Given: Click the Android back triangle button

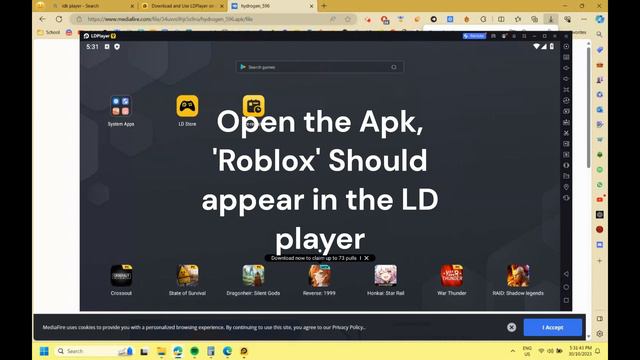Looking at the screenshot, I should click(566, 274).
